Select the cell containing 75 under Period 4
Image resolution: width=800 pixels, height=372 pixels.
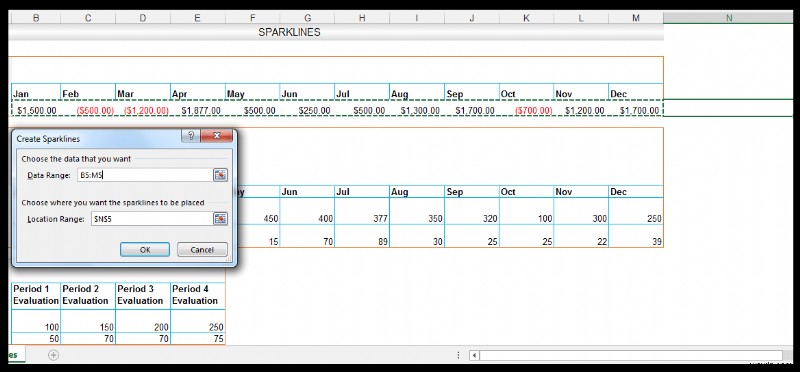(x=197, y=339)
